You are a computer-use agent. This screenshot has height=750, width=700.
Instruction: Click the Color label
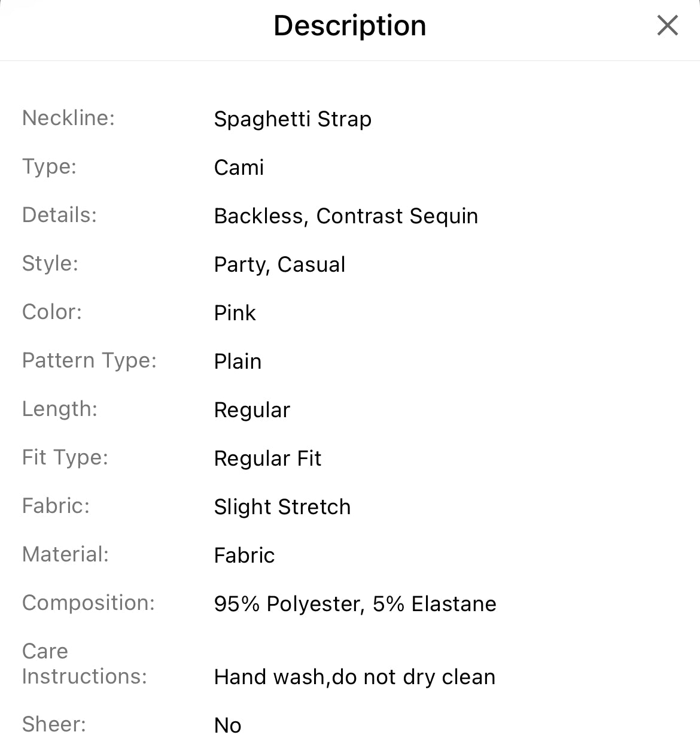[x=51, y=312]
